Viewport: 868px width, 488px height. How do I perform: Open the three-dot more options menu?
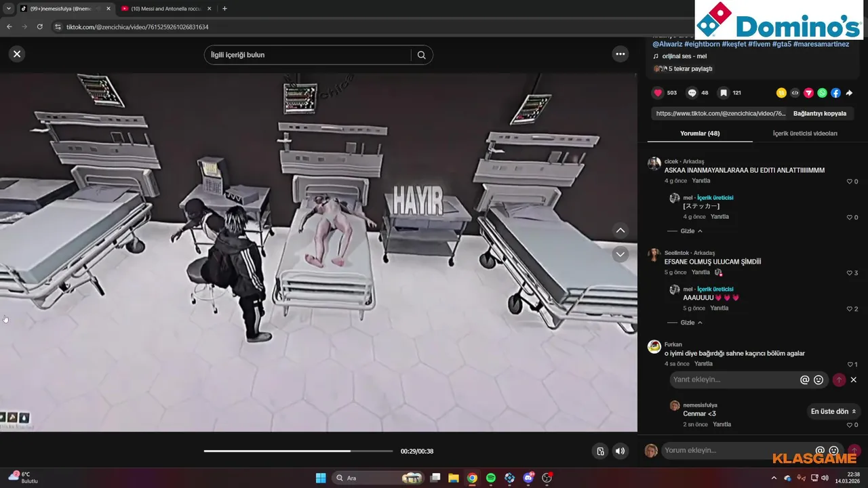point(620,54)
